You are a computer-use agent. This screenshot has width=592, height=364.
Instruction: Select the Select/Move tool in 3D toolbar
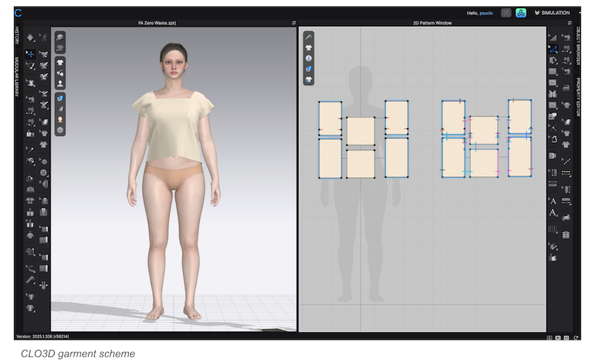click(x=30, y=54)
